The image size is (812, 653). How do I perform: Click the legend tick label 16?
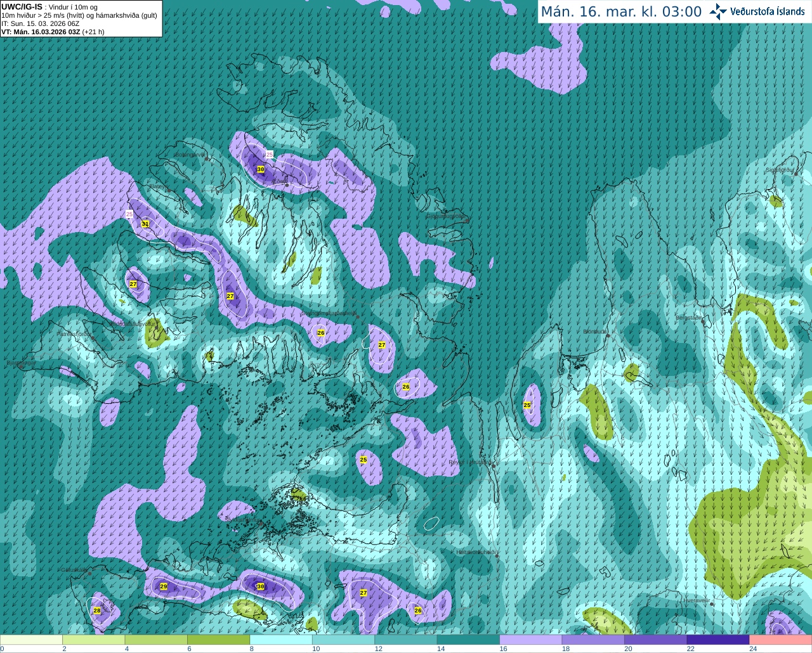pos(503,649)
